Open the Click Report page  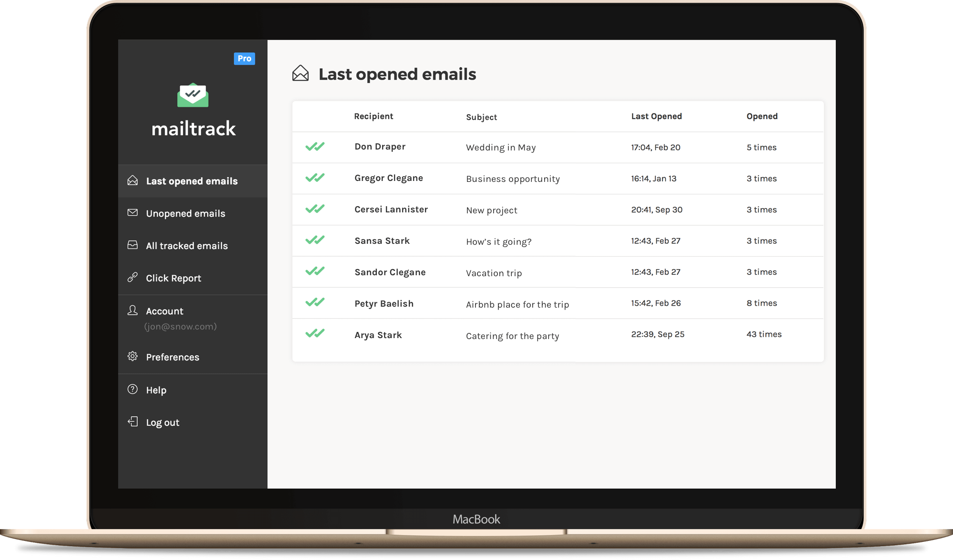[173, 278]
